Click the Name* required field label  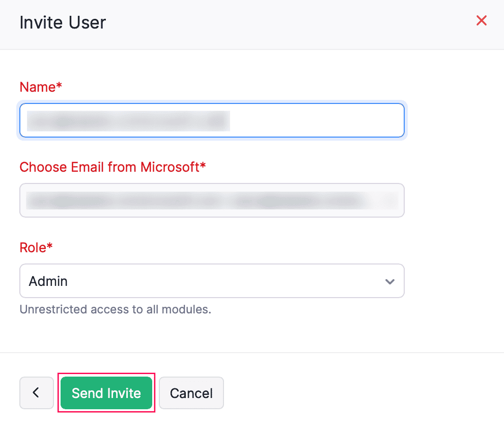click(40, 87)
